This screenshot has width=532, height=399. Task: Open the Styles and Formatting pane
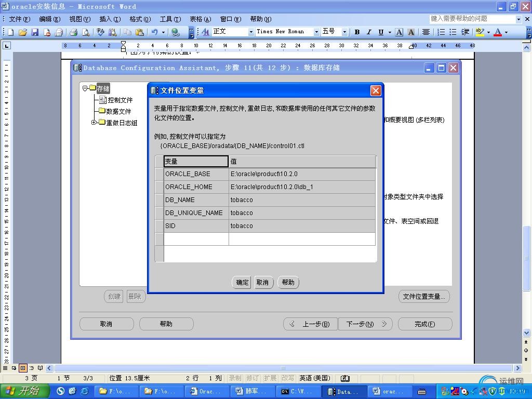coord(205,32)
